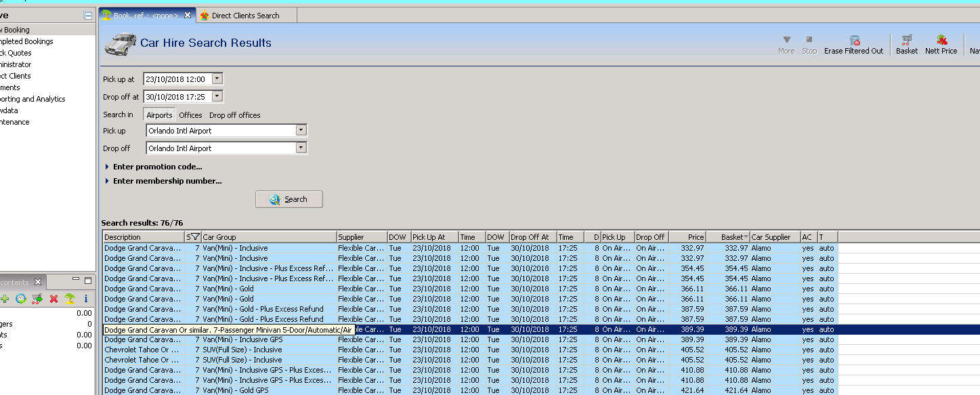Click the filter icon in S column header
This screenshot has width=980, height=395.
pos(195,237)
